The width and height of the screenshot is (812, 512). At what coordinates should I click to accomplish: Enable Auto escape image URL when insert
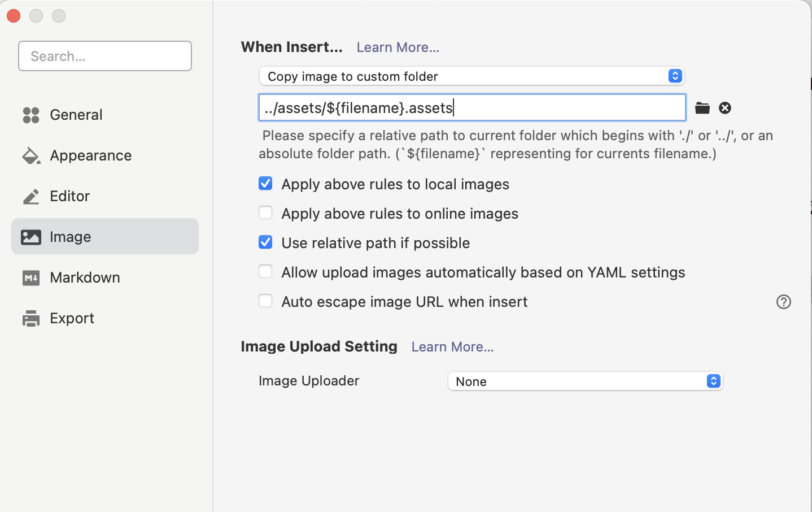pos(265,301)
